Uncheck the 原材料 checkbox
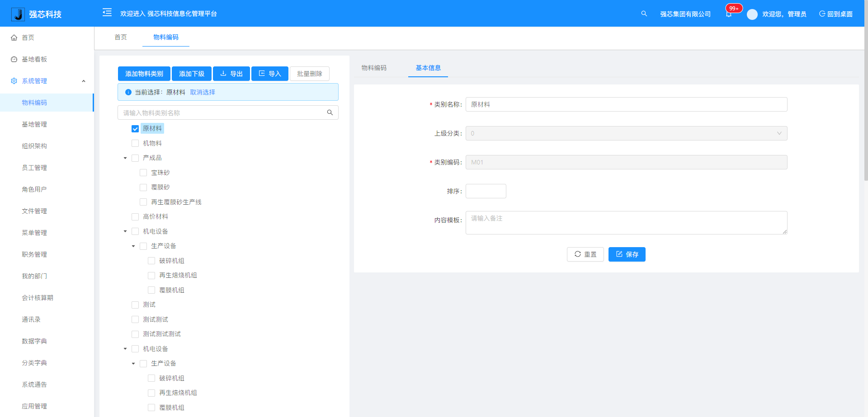 (135, 129)
